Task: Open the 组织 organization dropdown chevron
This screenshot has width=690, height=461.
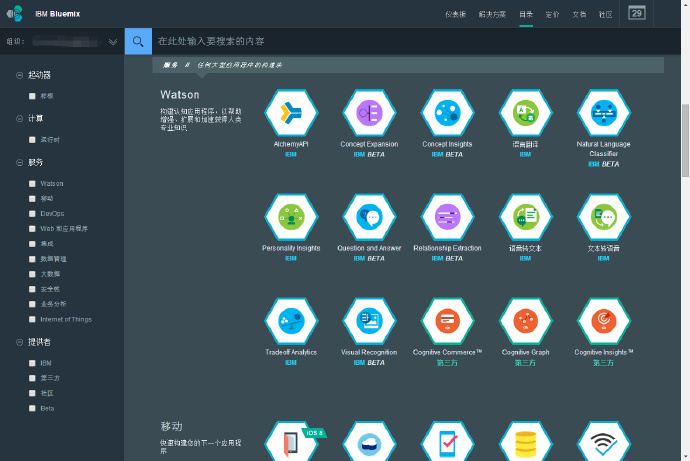Action: [113, 42]
